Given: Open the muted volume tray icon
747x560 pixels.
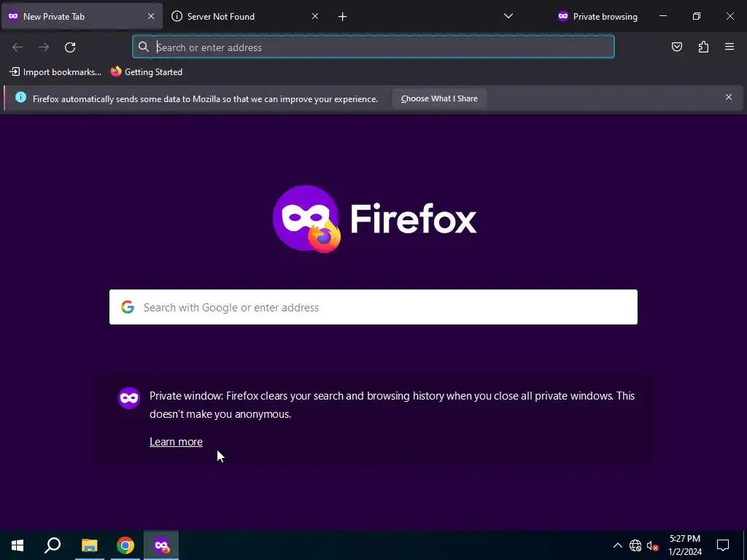Looking at the screenshot, I should pos(653,545).
